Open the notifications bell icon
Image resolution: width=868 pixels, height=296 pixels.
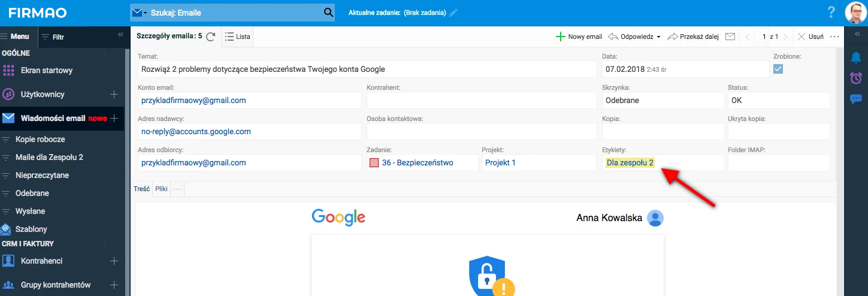(x=855, y=58)
